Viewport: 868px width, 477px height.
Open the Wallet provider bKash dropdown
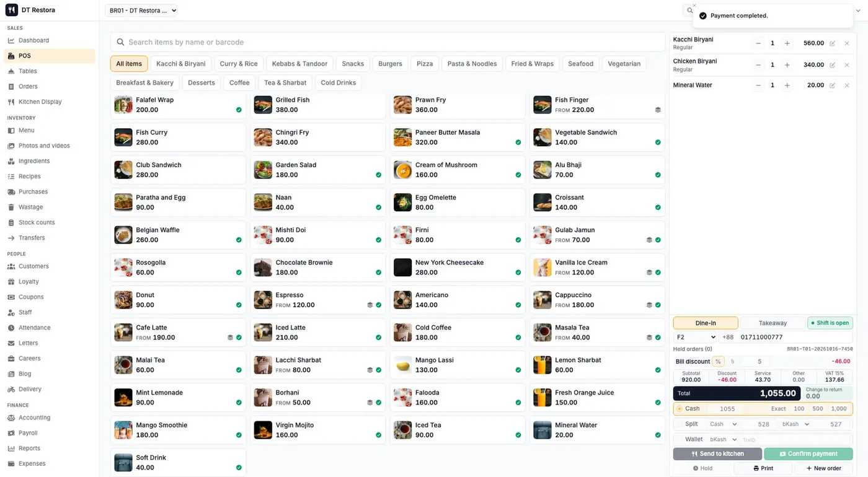723,439
